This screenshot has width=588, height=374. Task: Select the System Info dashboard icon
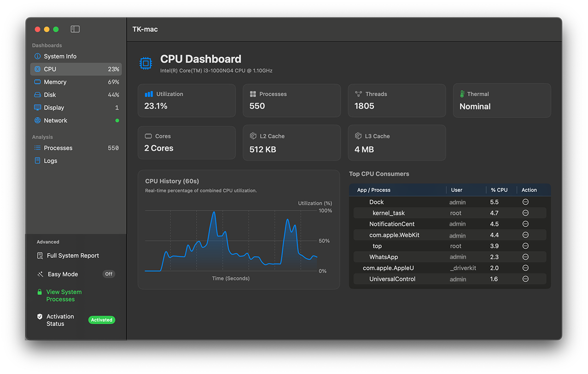(x=38, y=56)
